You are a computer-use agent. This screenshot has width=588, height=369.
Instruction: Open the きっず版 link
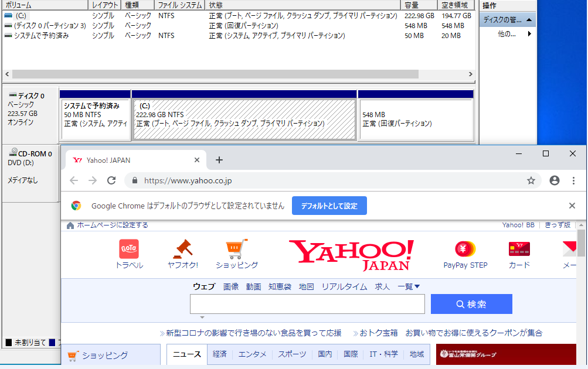558,225
